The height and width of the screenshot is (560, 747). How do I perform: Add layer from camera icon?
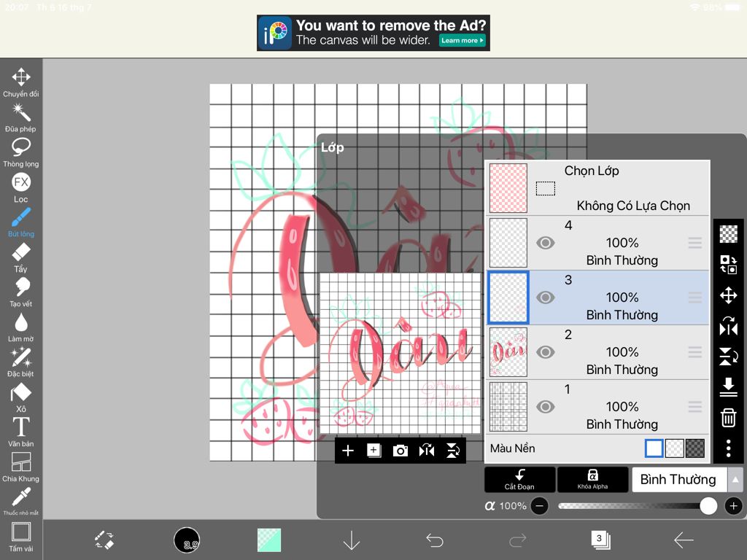click(x=400, y=451)
